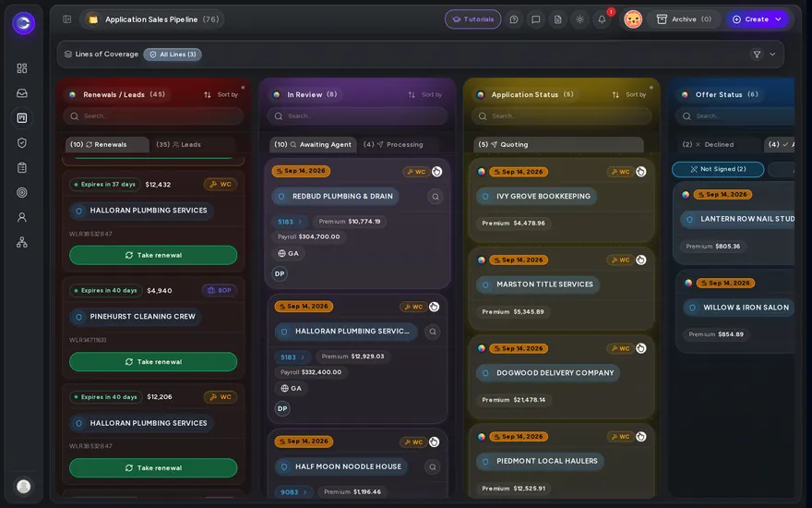812x508 pixels.
Task: Select the pipeline board icon in sidebar
Action: coord(22,118)
